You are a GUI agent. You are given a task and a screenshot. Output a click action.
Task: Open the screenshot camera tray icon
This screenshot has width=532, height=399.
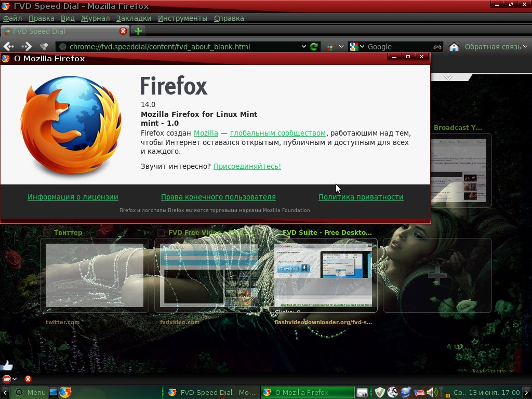[x=362, y=393]
